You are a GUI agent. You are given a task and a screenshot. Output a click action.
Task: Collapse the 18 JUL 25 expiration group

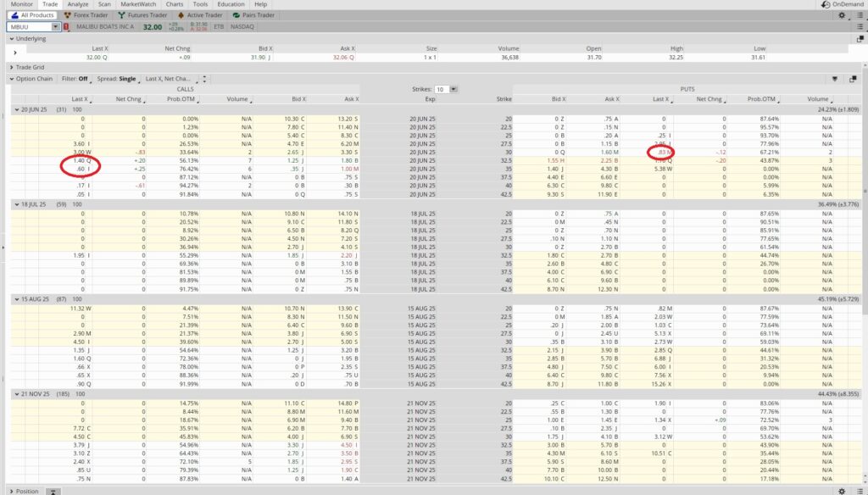coord(17,204)
